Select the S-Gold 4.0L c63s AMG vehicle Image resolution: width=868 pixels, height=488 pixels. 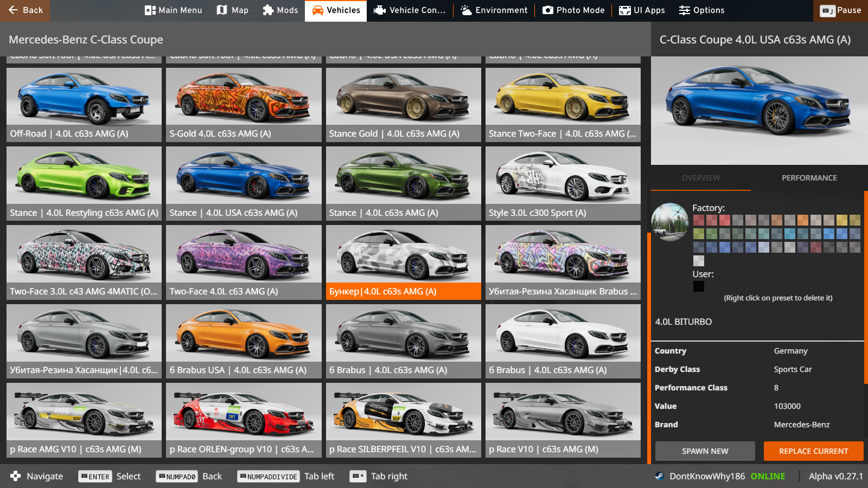point(244,105)
